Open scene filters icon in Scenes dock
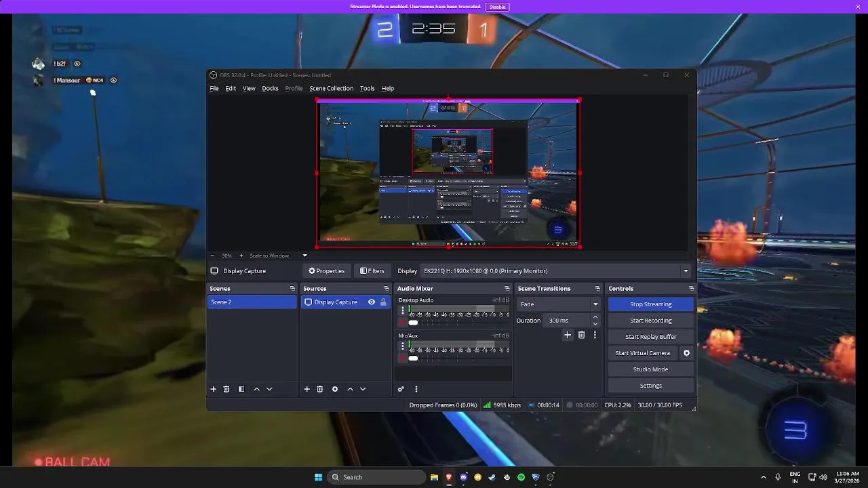This screenshot has width=868, height=488. [241, 389]
